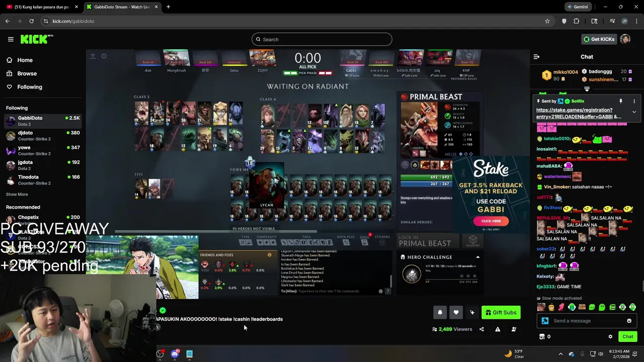Close the GabbiDoto Stream tab
644x362 pixels.
(x=156, y=7)
